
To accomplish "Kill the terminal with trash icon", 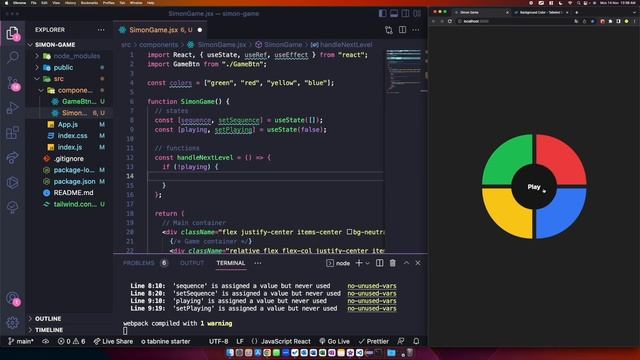I will point(393,263).
